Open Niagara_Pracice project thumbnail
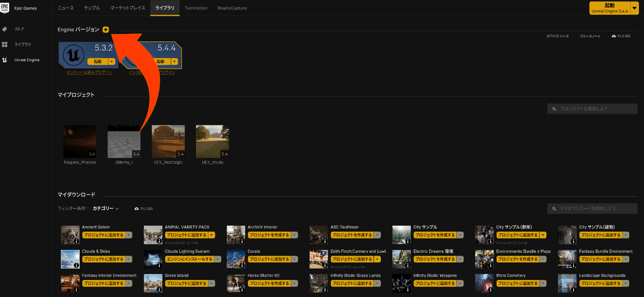 point(80,141)
